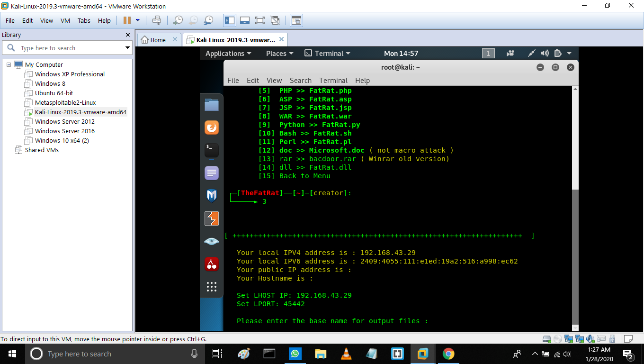The width and height of the screenshot is (644, 364).
Task: Open the power options dropdown arrow
Action: point(138,20)
